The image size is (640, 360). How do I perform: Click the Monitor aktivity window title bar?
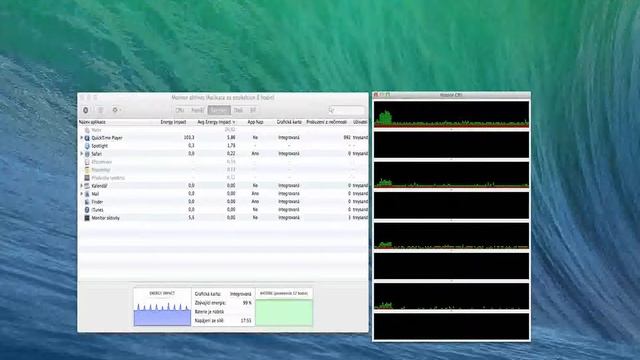click(x=223, y=98)
